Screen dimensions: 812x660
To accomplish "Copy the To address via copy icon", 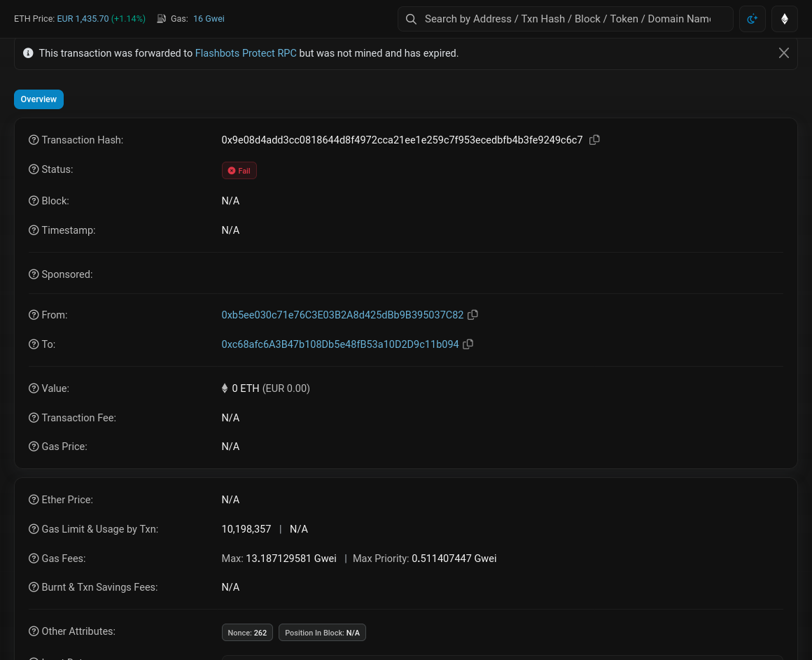I will pyautogui.click(x=468, y=344).
